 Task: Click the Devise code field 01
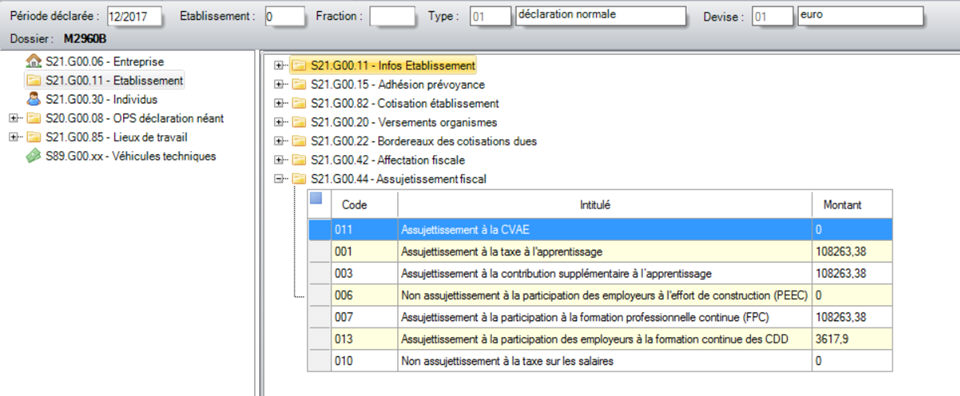click(773, 17)
